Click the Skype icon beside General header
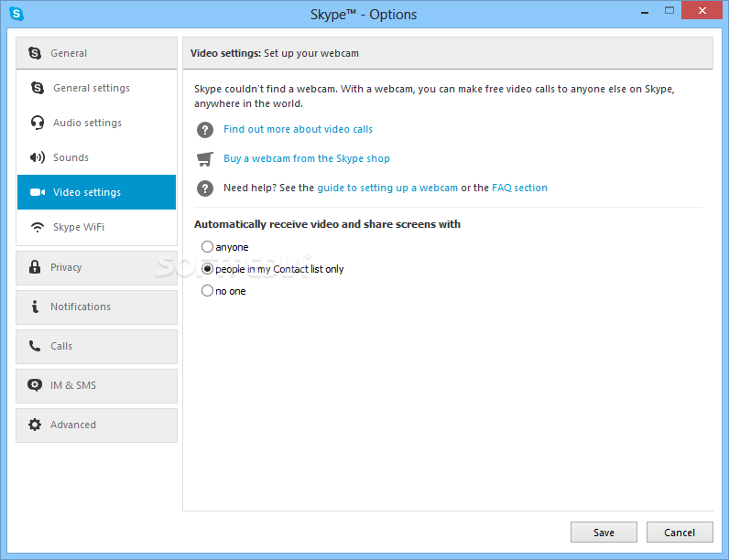The height and width of the screenshot is (560, 729). [35, 53]
